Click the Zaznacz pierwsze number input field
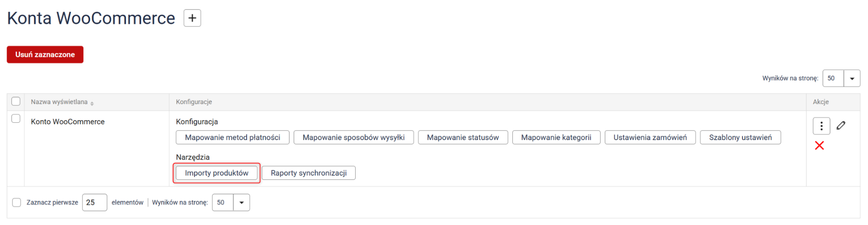The height and width of the screenshot is (225, 868). pos(94,202)
